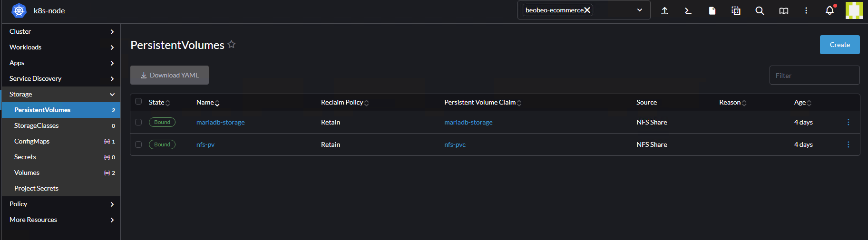868x240 pixels.
Task: Open the resource search magnifier icon
Action: (x=760, y=10)
